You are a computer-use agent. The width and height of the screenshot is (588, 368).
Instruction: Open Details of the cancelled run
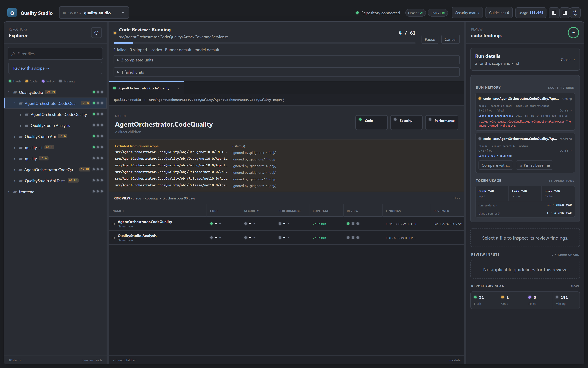pyautogui.click(x=566, y=151)
